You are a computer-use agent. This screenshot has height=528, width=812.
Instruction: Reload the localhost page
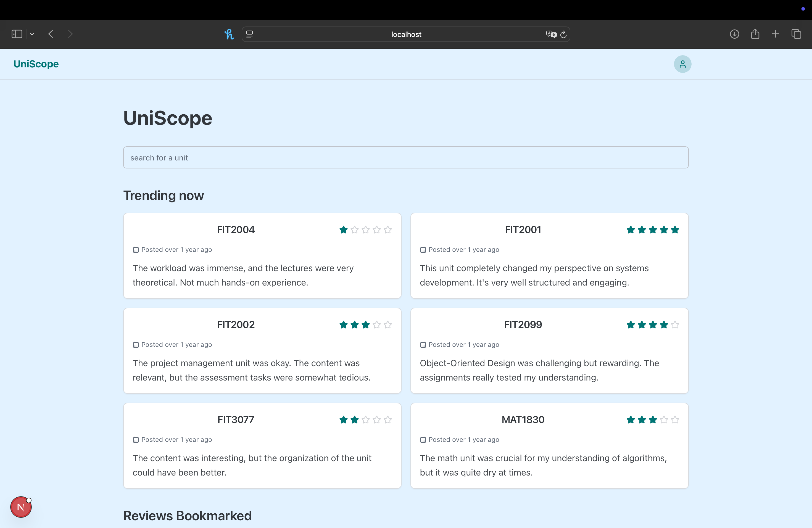[x=563, y=34]
